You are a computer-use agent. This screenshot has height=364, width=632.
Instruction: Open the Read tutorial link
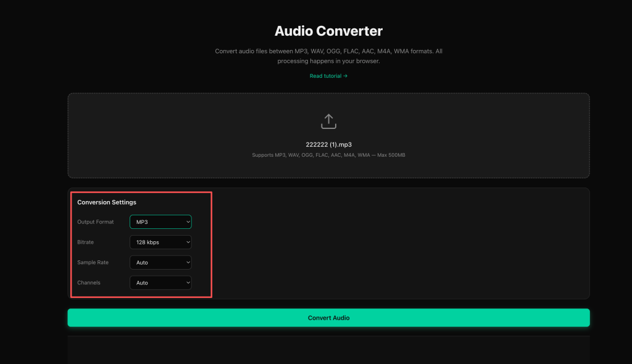pyautogui.click(x=328, y=76)
